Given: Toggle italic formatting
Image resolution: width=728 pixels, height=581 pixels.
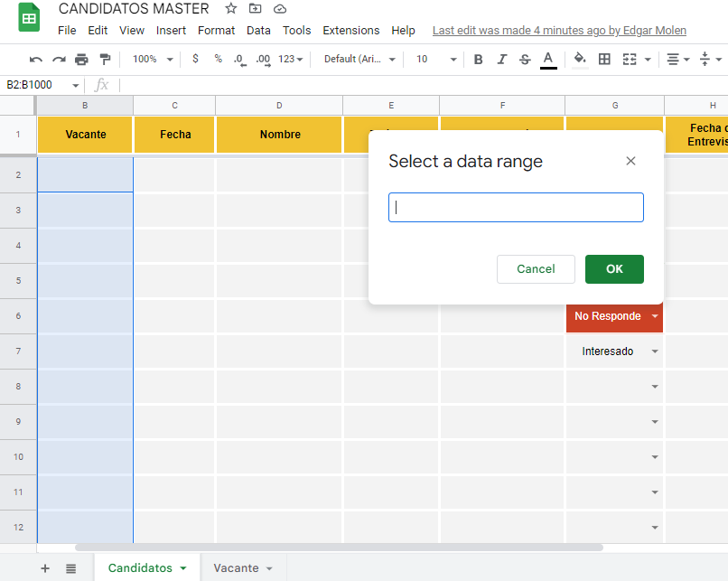Looking at the screenshot, I should pos(502,60).
